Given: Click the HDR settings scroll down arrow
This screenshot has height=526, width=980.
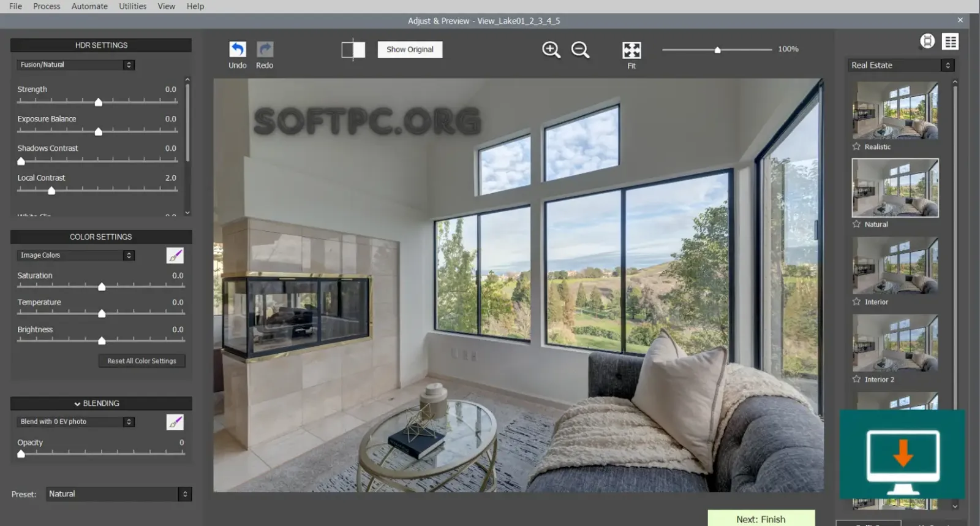Looking at the screenshot, I should click(x=187, y=213).
